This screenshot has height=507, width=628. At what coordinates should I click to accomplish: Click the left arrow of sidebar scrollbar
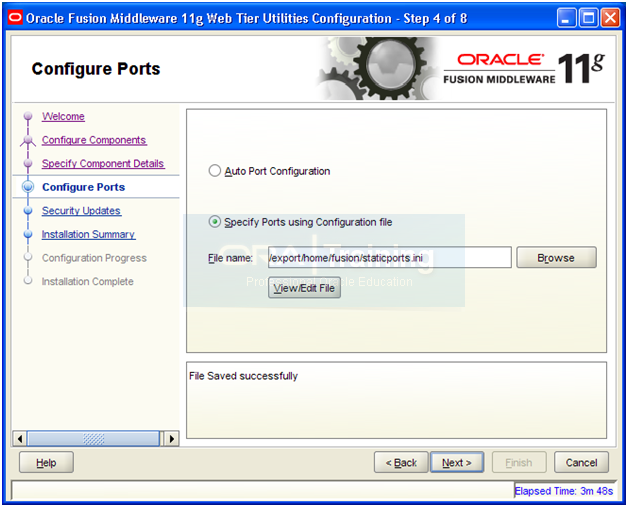pos(20,439)
